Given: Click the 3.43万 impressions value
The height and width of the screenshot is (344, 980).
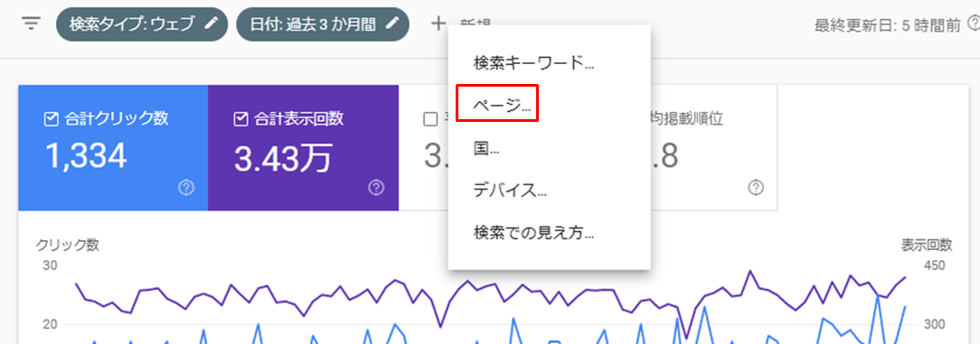Looking at the screenshot, I should 282,157.
